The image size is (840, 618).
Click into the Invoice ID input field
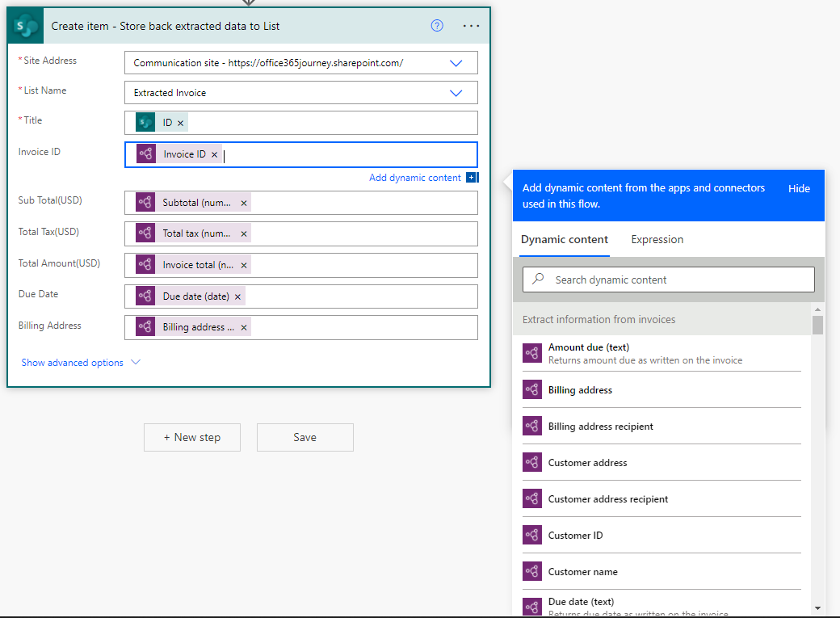(301, 155)
